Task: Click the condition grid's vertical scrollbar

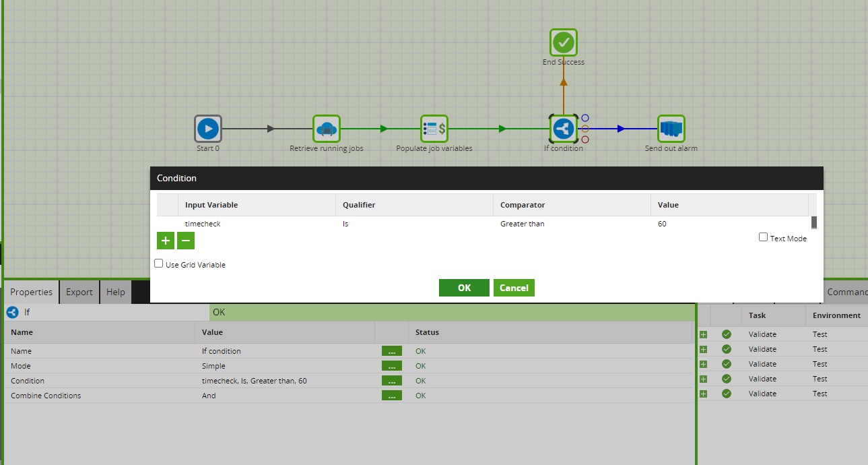Action: tap(814, 222)
